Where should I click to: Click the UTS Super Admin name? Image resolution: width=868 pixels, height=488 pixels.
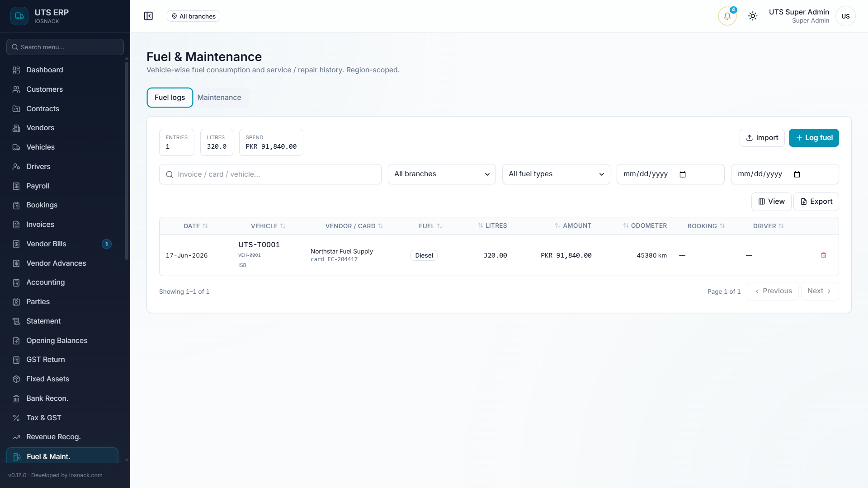pyautogui.click(x=799, y=12)
